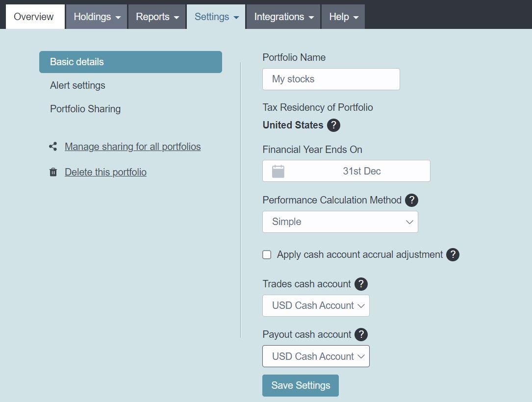Click help icon next to Payout cash account
The image size is (532, 402).
point(361,334)
